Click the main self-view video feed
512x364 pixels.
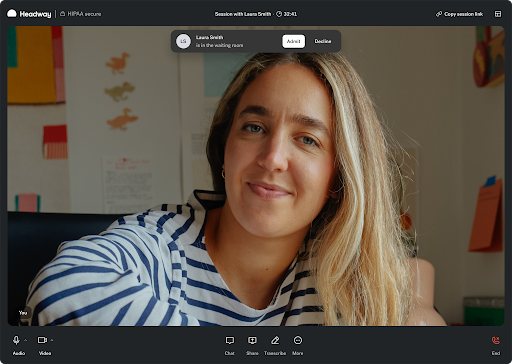[x=256, y=176]
